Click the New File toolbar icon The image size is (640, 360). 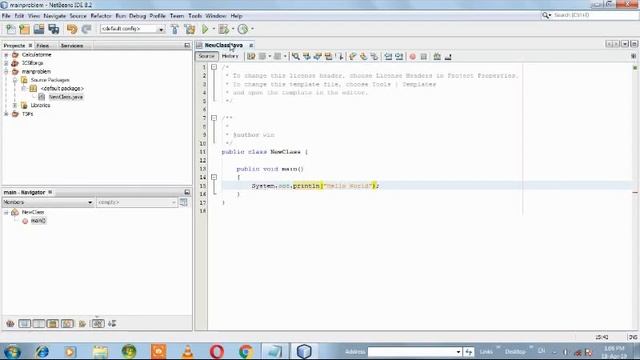coord(11,29)
